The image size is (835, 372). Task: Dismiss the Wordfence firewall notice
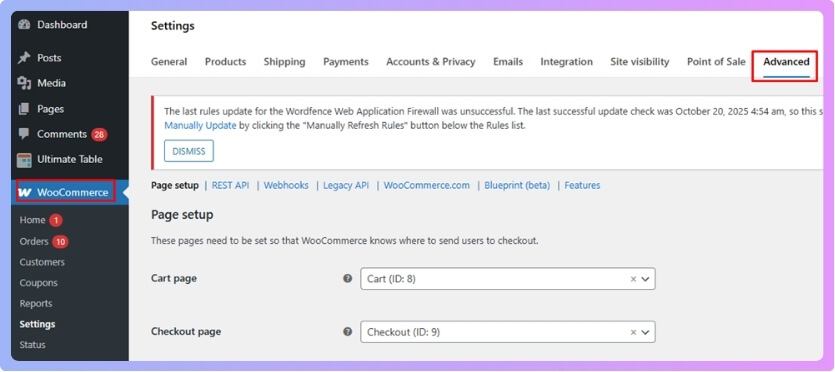[x=189, y=151]
